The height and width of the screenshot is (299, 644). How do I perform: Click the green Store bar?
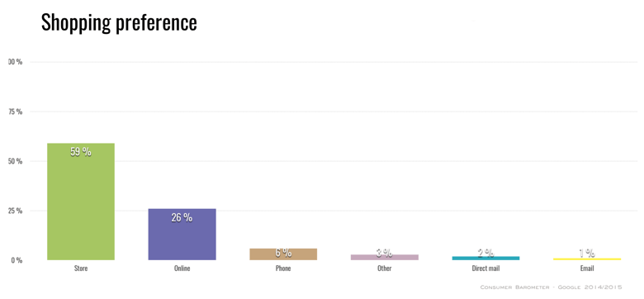81,202
